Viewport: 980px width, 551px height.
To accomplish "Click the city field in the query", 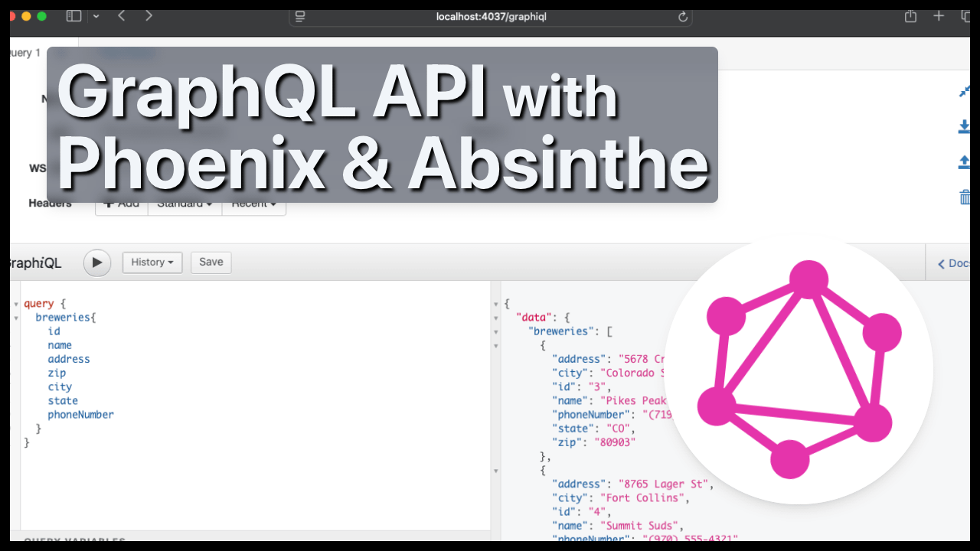I will 60,386.
